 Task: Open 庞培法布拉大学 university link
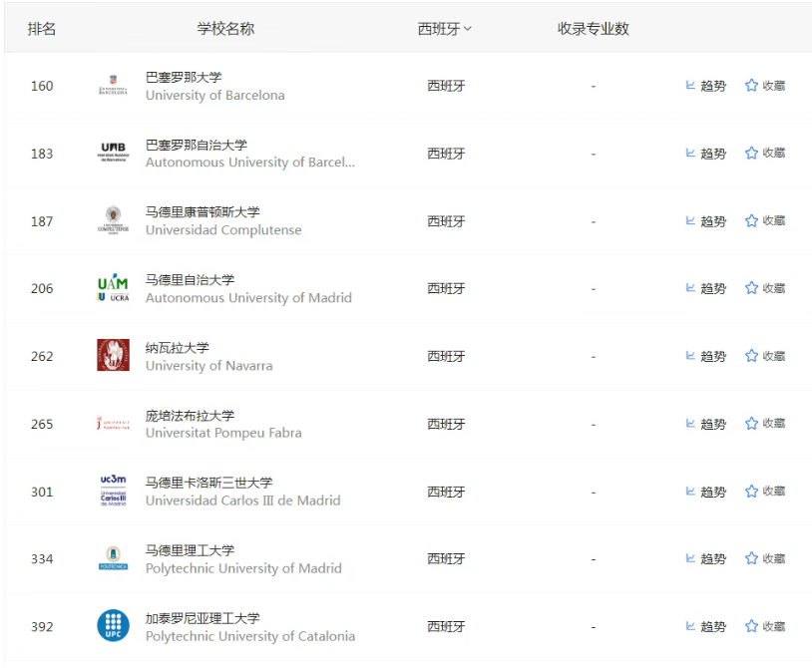(190, 416)
